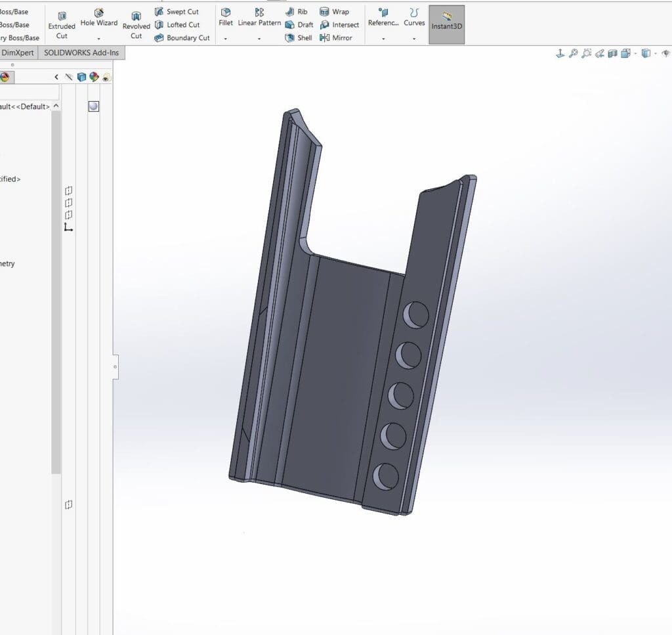Open the Fillet dropdown arrow
The width and height of the screenshot is (672, 635).
click(226, 39)
